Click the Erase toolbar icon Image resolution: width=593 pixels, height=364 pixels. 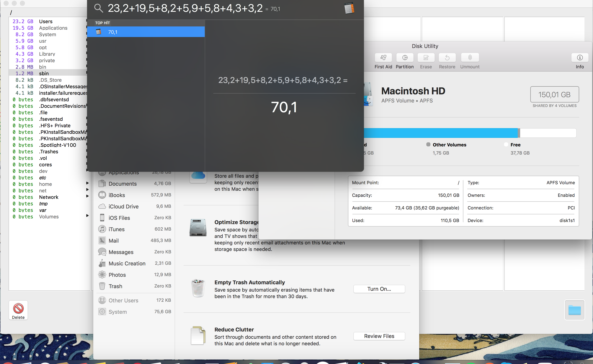click(426, 58)
